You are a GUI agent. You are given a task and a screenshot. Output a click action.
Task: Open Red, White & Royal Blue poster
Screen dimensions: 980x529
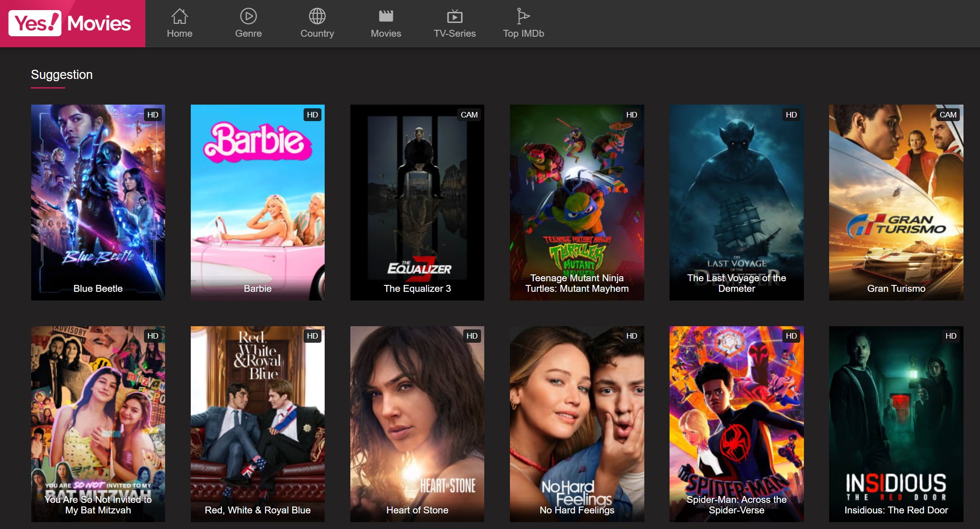click(258, 424)
